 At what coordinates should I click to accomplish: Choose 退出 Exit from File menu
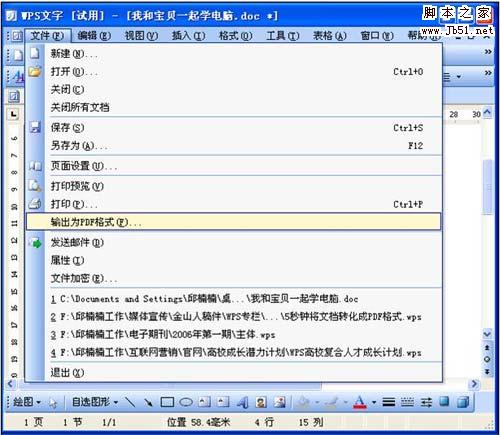click(x=234, y=372)
